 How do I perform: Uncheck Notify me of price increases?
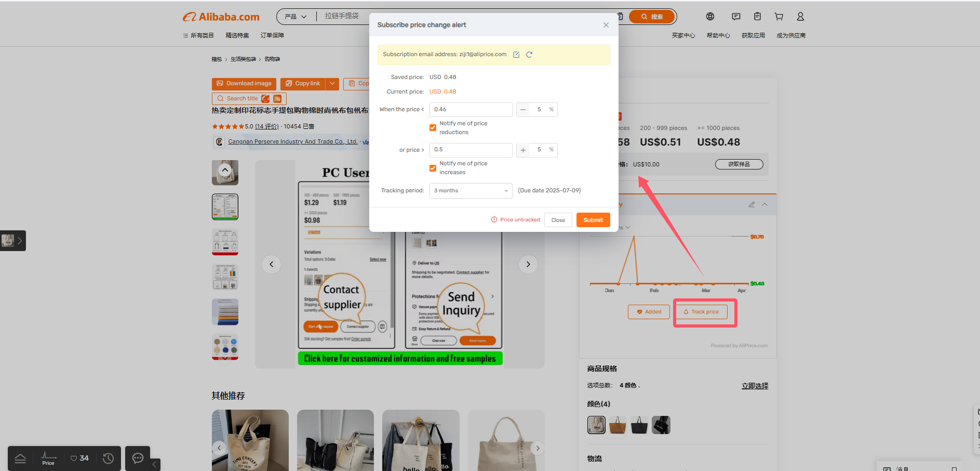(x=433, y=168)
